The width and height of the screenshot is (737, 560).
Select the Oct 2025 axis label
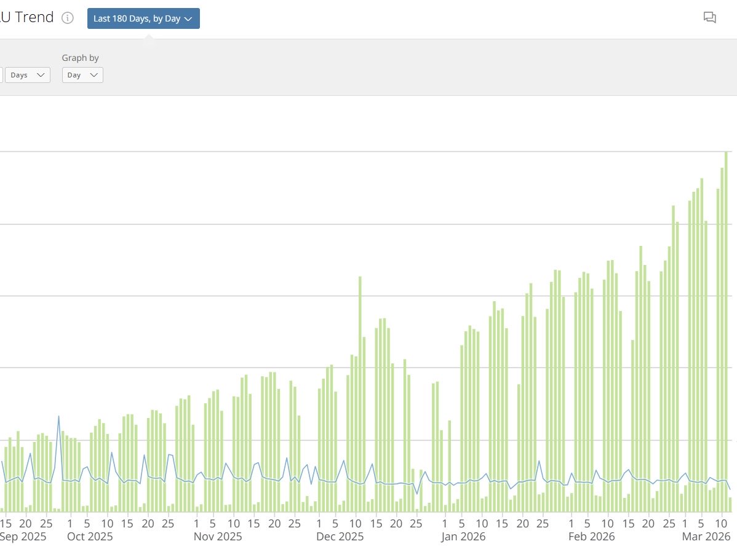click(x=90, y=537)
